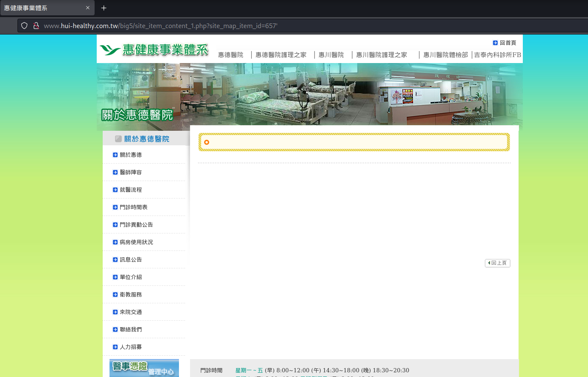Open the 吉泰內科診所FB navigation item
Screen dimensions: 588x377
(498, 55)
